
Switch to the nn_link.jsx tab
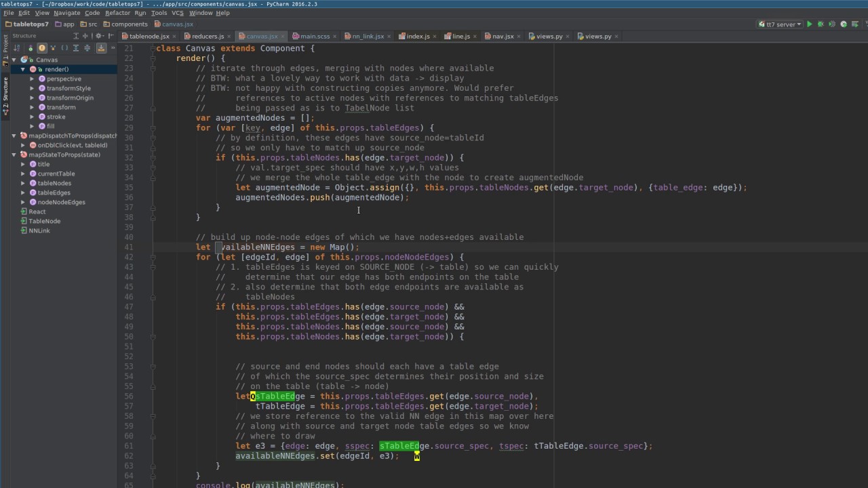[x=368, y=36]
